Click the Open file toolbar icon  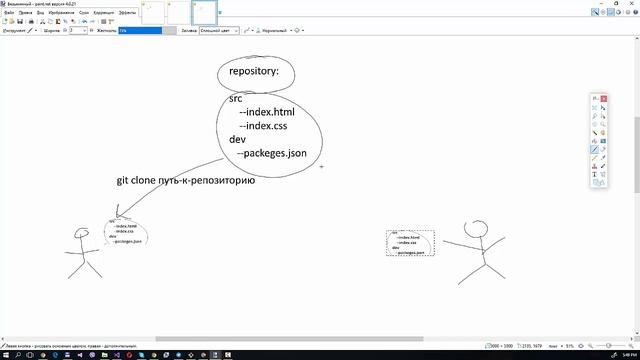coord(12,21)
